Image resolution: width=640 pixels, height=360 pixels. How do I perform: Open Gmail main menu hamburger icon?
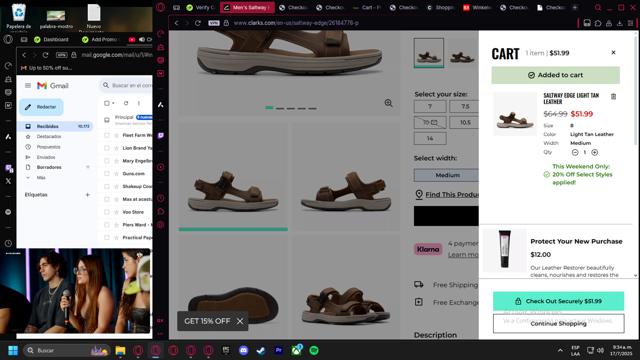coord(28,85)
